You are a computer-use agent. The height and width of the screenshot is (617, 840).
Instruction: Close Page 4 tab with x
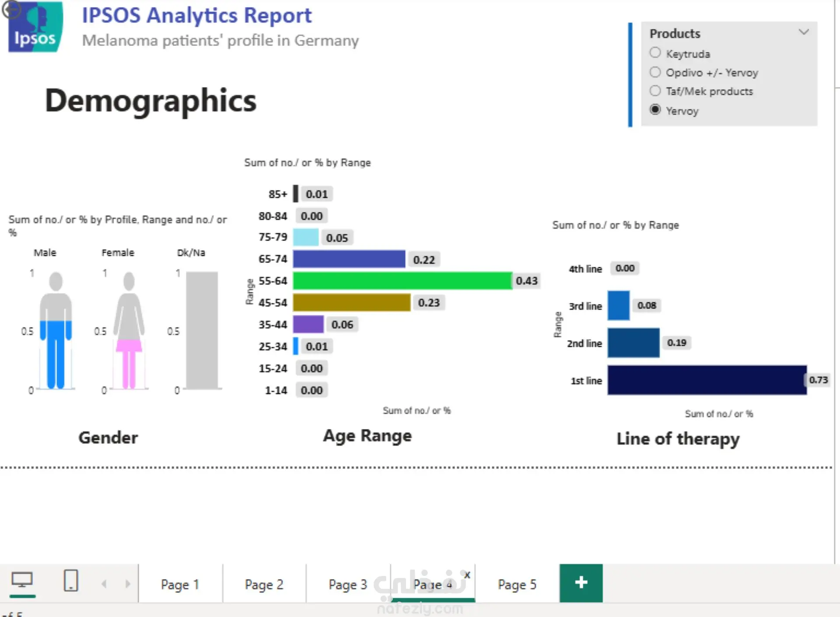(467, 575)
